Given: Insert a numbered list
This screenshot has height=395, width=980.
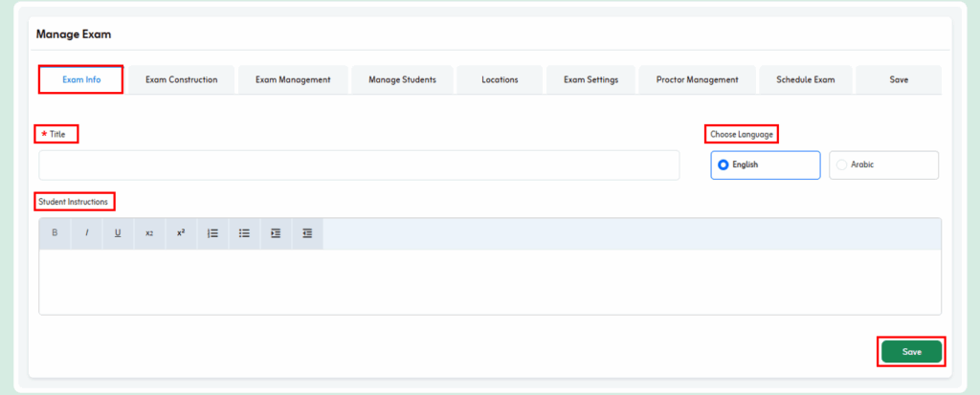Looking at the screenshot, I should (212, 233).
